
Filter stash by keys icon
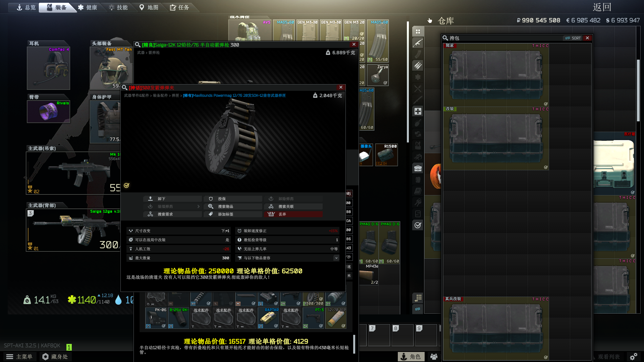418,202
